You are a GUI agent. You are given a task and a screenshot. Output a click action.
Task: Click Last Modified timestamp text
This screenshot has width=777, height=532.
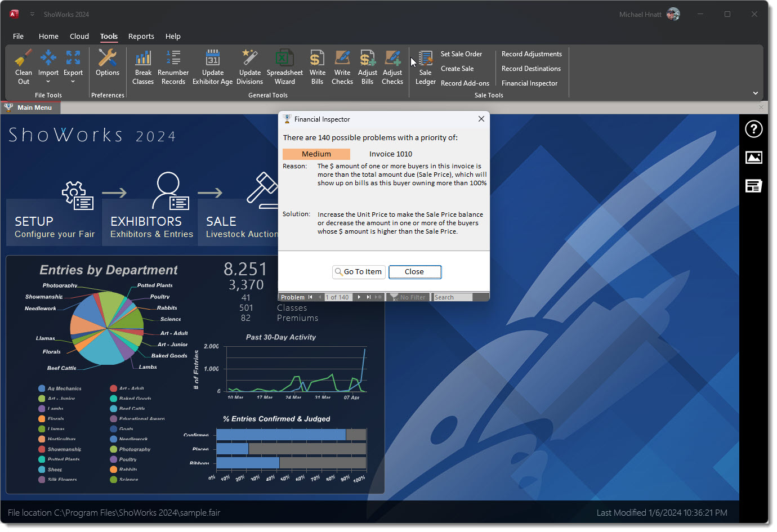tap(662, 513)
